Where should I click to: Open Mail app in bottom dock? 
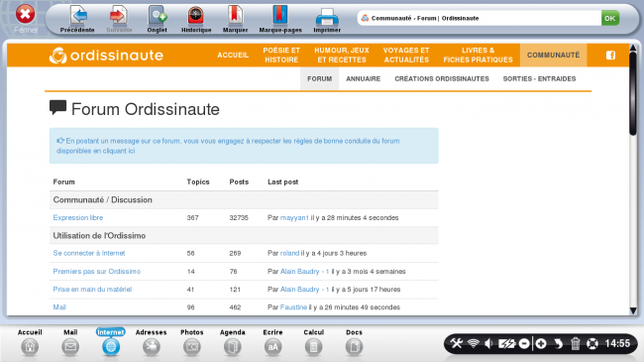[x=70, y=342]
